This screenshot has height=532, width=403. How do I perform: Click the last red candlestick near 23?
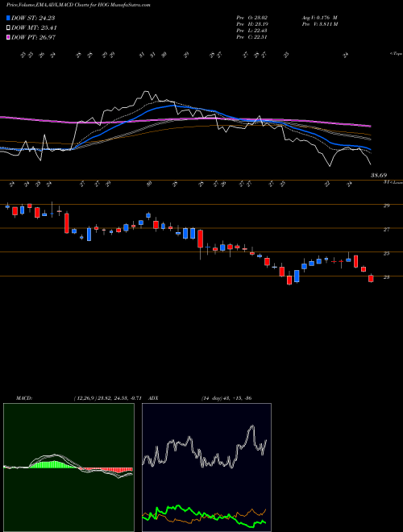(371, 278)
